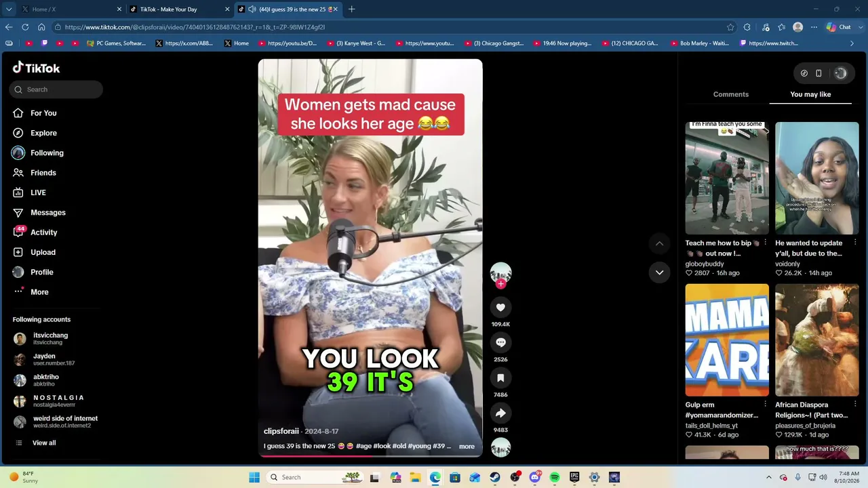Click the TikTok coin icon in top pill

click(804, 73)
